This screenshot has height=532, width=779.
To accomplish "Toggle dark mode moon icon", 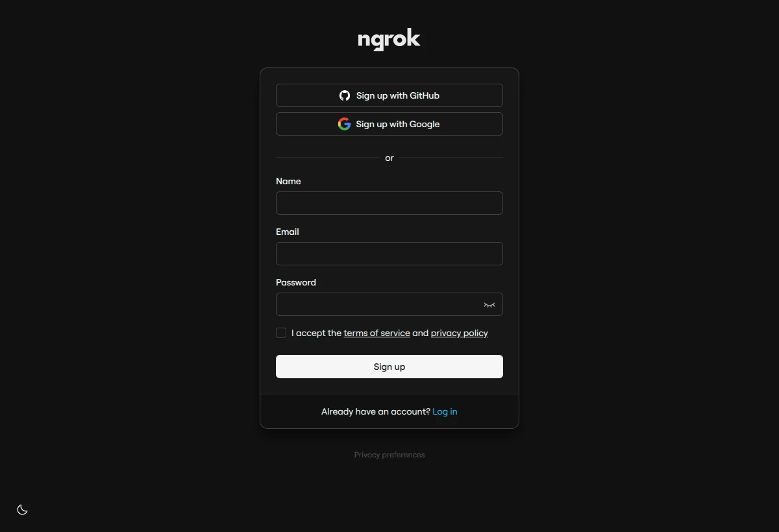I will point(22,510).
